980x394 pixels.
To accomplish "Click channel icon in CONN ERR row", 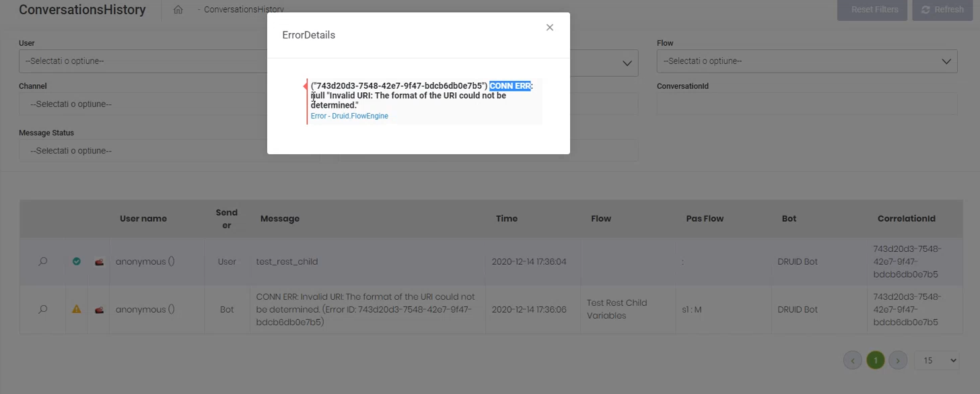I will (x=99, y=310).
